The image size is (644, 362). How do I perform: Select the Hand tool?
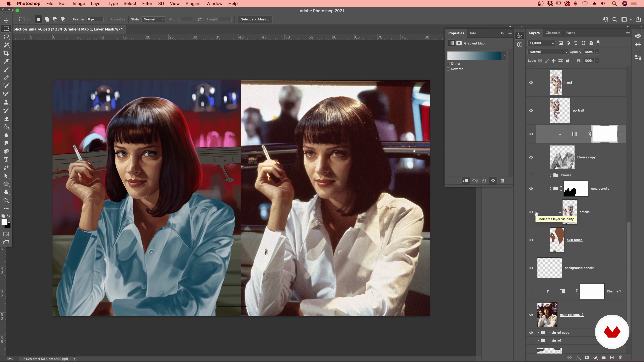(x=6, y=192)
